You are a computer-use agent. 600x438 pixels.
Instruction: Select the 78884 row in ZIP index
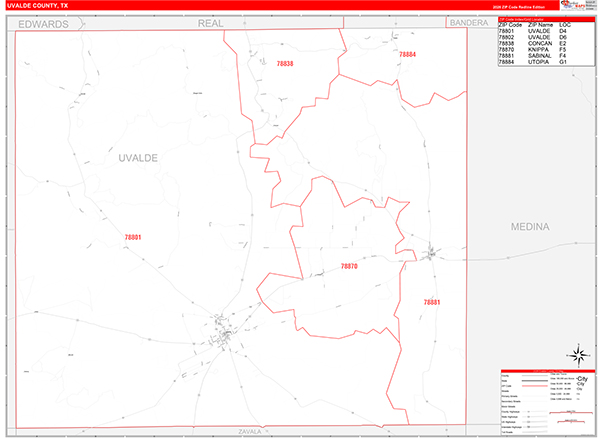(x=546, y=62)
